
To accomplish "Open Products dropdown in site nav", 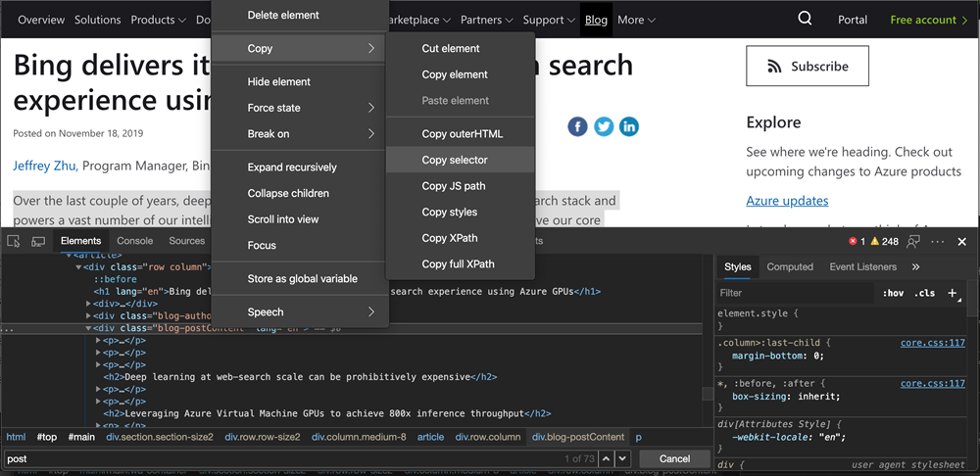I will tap(158, 20).
